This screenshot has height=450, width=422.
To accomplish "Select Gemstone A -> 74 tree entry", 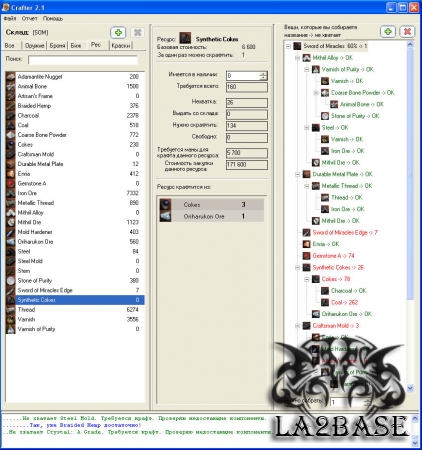I will [x=333, y=256].
